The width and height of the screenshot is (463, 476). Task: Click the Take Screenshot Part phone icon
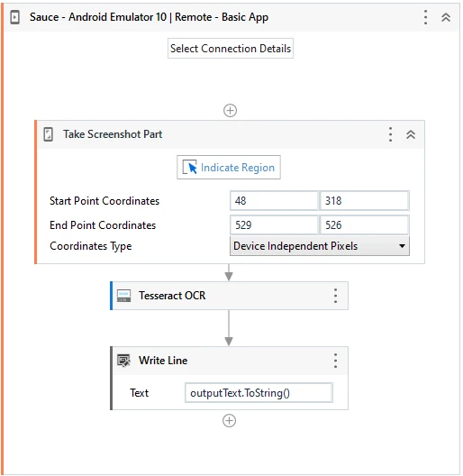click(48, 134)
